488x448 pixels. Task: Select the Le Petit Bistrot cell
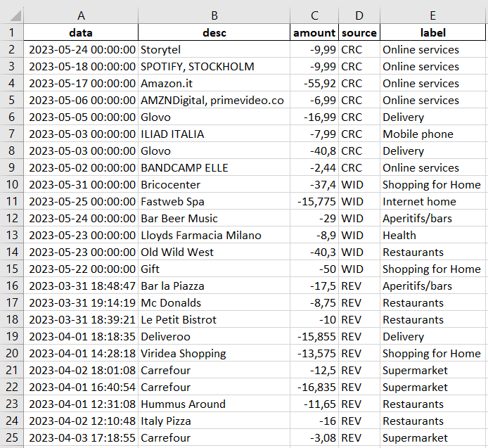click(214, 319)
